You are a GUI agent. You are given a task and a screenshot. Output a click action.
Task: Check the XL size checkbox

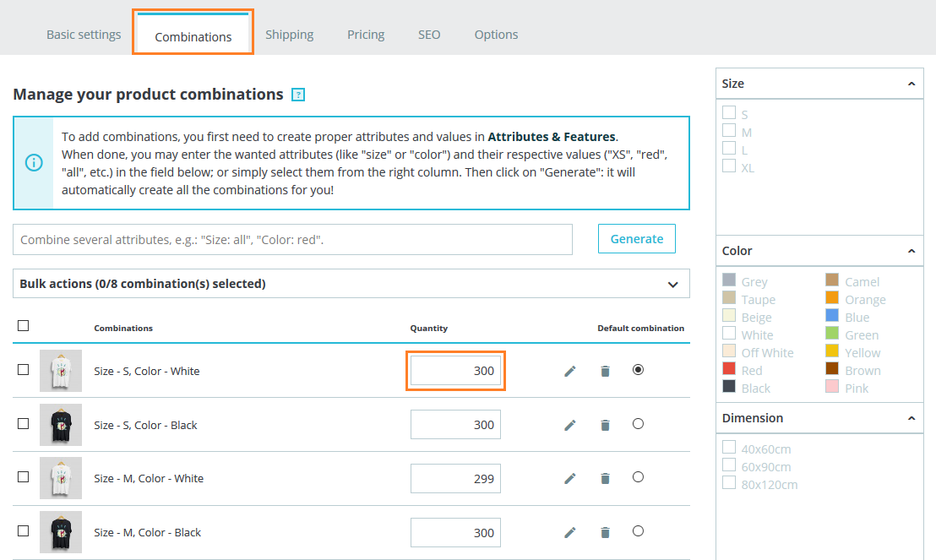click(x=729, y=166)
